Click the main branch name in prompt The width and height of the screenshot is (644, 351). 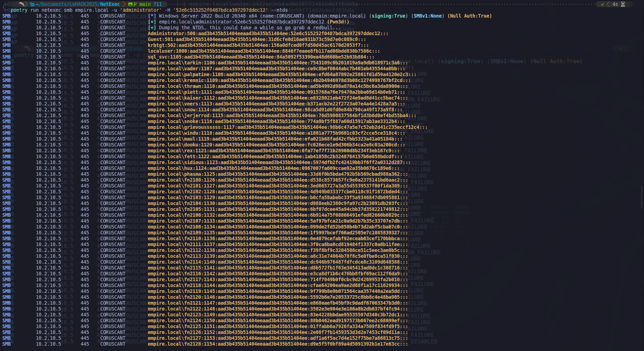click(145, 4)
